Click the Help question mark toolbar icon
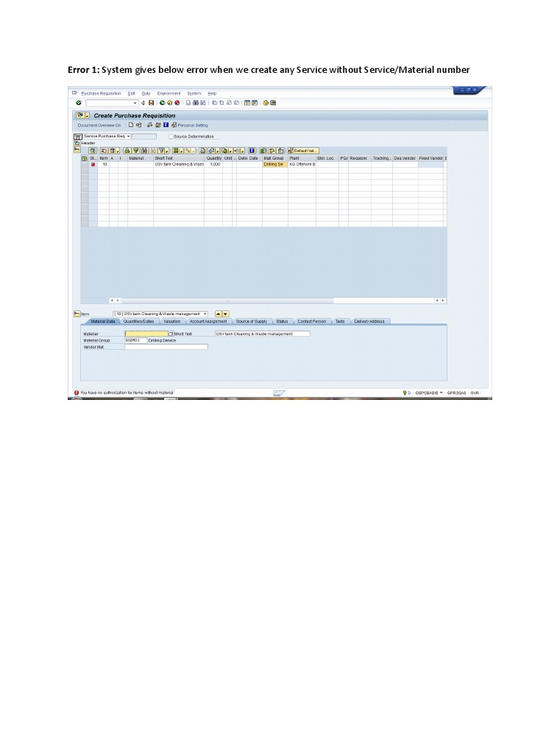 click(x=265, y=103)
